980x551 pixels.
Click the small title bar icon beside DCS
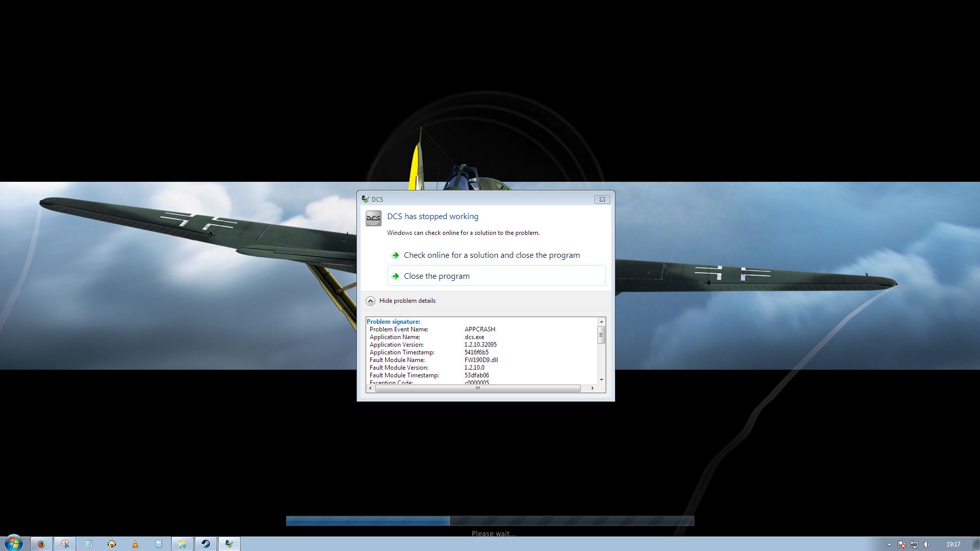click(x=365, y=199)
